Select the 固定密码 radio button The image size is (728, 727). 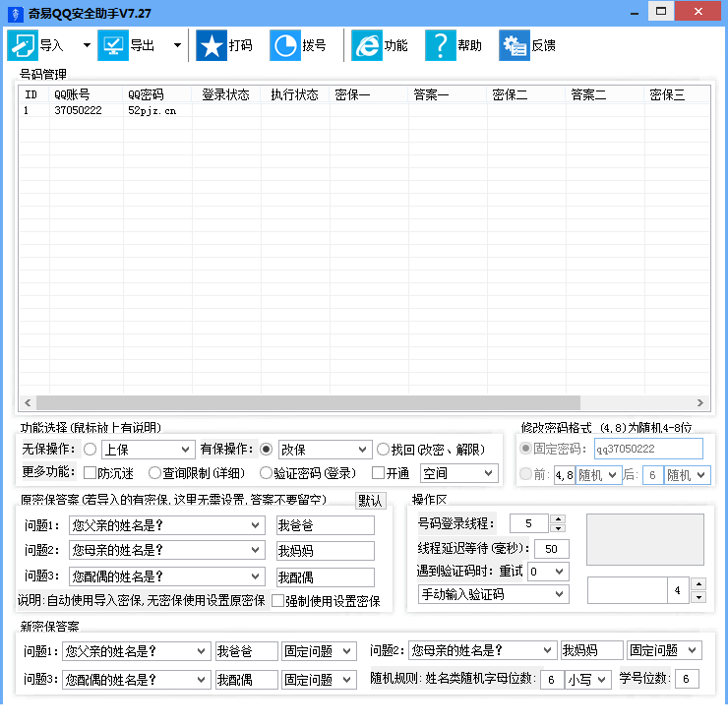pyautogui.click(x=525, y=449)
